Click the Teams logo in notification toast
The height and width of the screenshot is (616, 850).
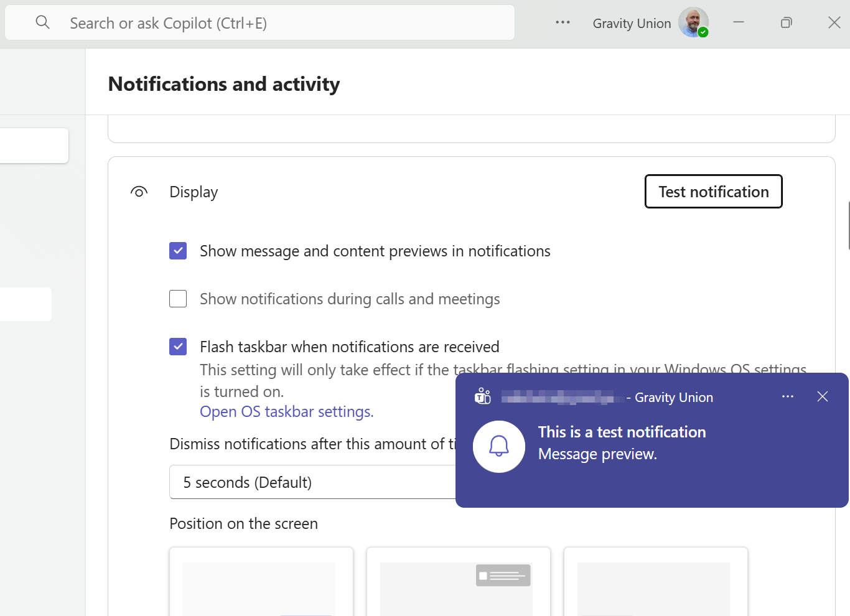pos(483,396)
